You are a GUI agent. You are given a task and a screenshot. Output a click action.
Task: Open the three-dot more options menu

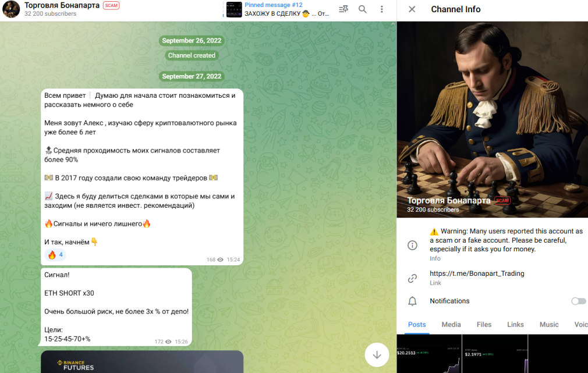pos(382,9)
